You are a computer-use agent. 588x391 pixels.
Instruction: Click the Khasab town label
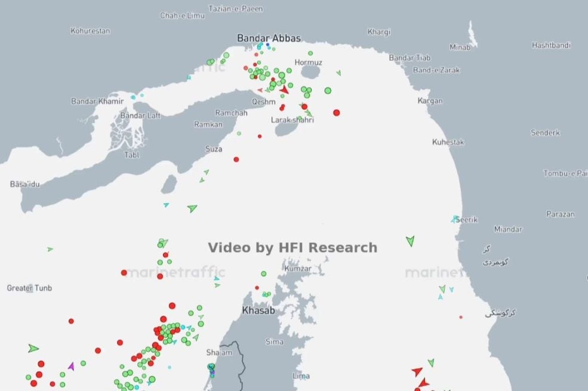[x=258, y=310]
